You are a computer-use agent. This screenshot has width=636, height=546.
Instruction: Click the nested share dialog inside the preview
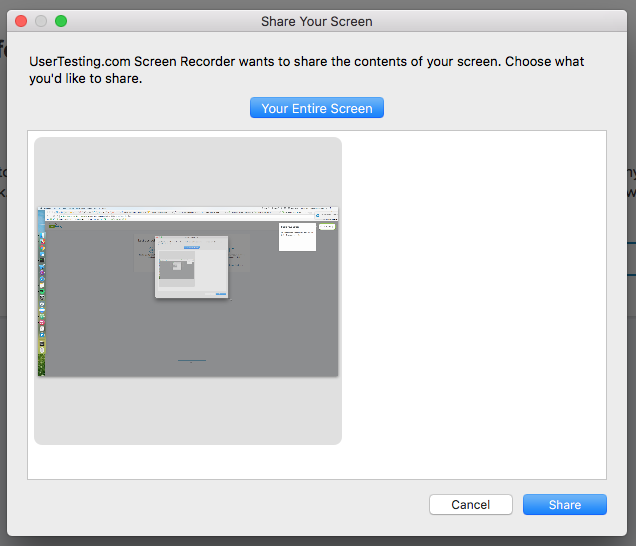[x=191, y=267]
